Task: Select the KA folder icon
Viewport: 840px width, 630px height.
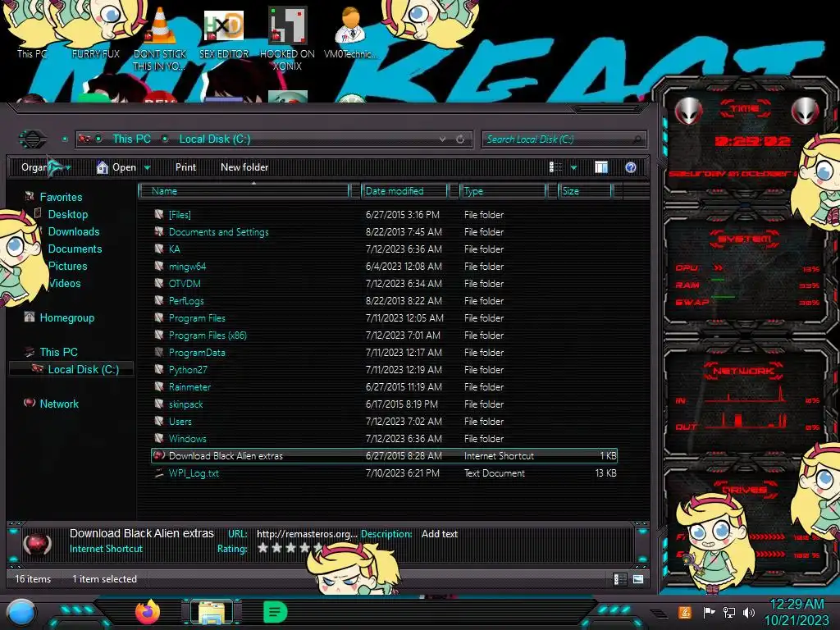Action: (159, 249)
